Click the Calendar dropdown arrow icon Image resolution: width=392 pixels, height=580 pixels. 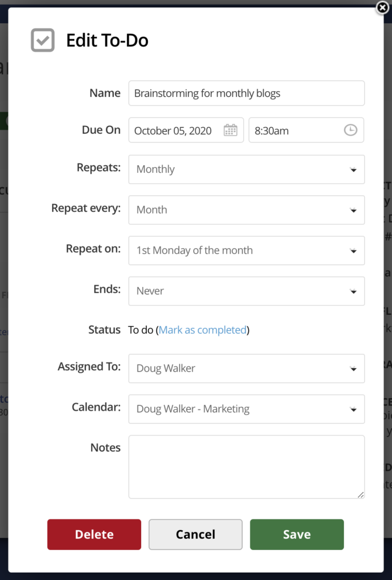[354, 409]
